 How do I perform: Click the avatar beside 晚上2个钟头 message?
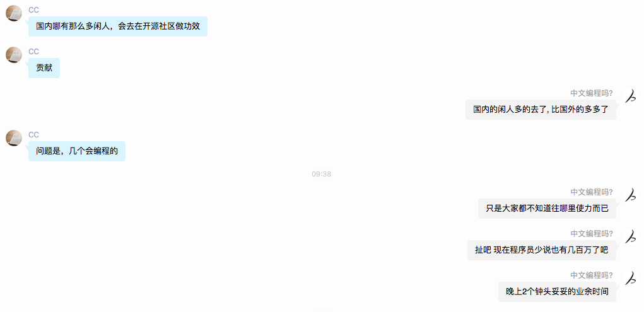[631, 279]
